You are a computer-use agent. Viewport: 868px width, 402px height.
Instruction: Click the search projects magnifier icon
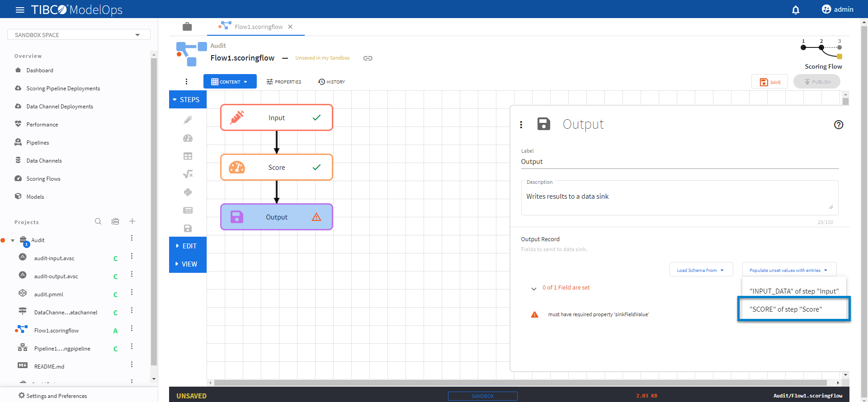click(x=98, y=221)
